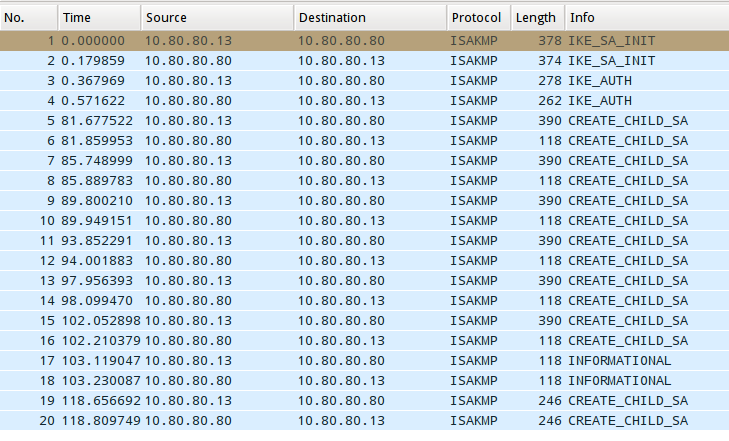Select packet 15 at time 102.052898
729x441 pixels.
(364, 321)
